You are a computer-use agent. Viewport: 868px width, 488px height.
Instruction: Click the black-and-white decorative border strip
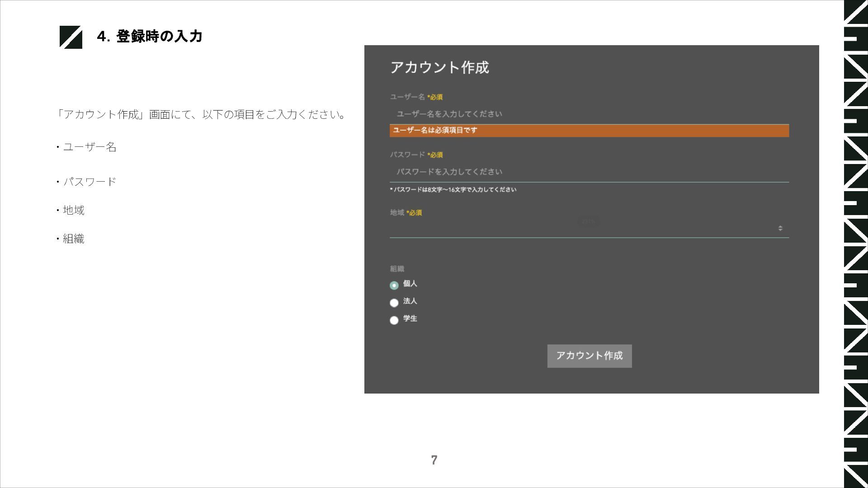(855, 244)
